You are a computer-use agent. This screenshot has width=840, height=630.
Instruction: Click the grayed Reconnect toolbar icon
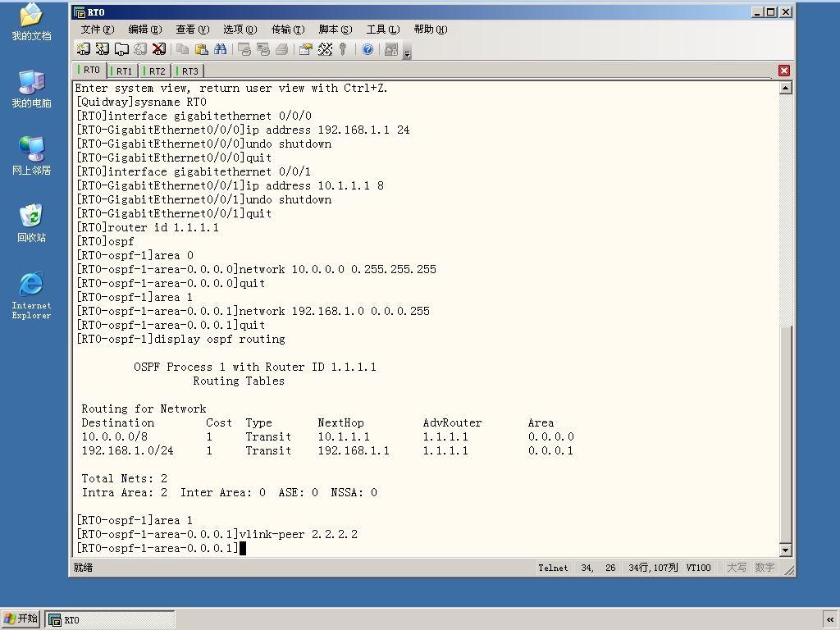coord(140,49)
